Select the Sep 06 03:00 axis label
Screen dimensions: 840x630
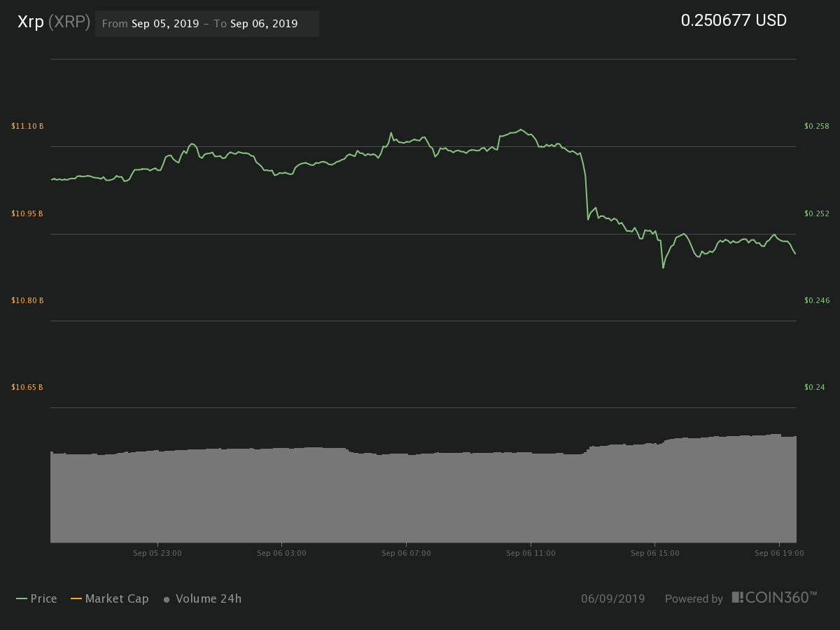point(281,553)
